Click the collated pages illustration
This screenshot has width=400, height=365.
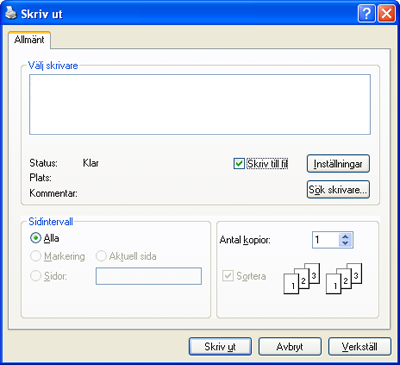pos(322,279)
